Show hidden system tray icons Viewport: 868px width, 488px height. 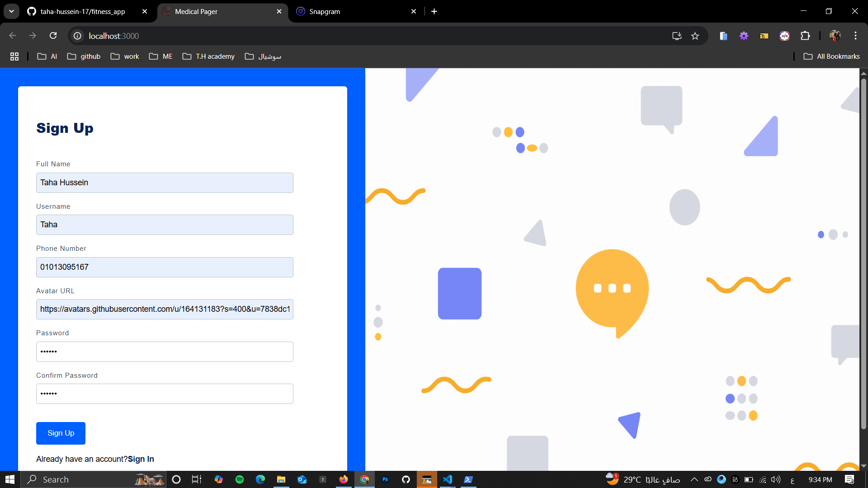694,479
